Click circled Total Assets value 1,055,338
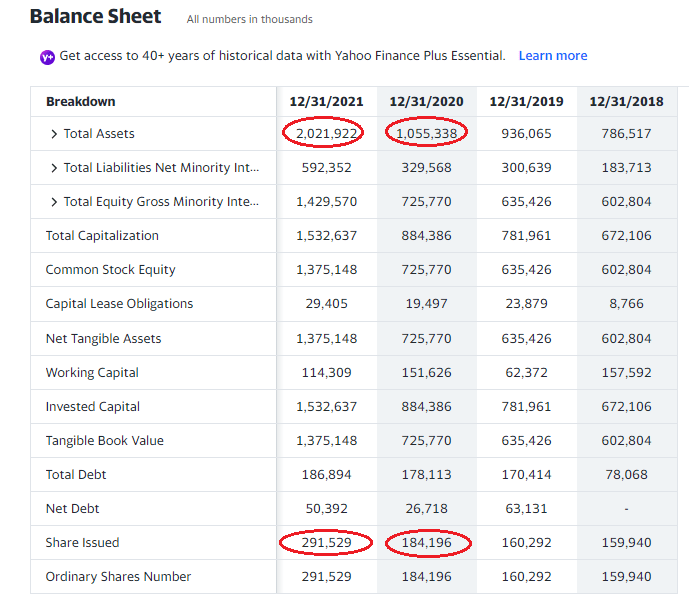This screenshot has width=689, height=609. [x=426, y=134]
